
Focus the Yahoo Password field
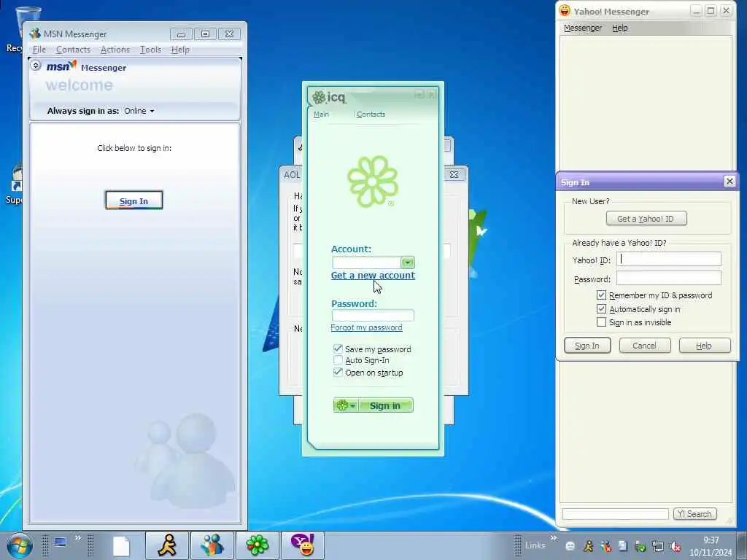point(668,278)
